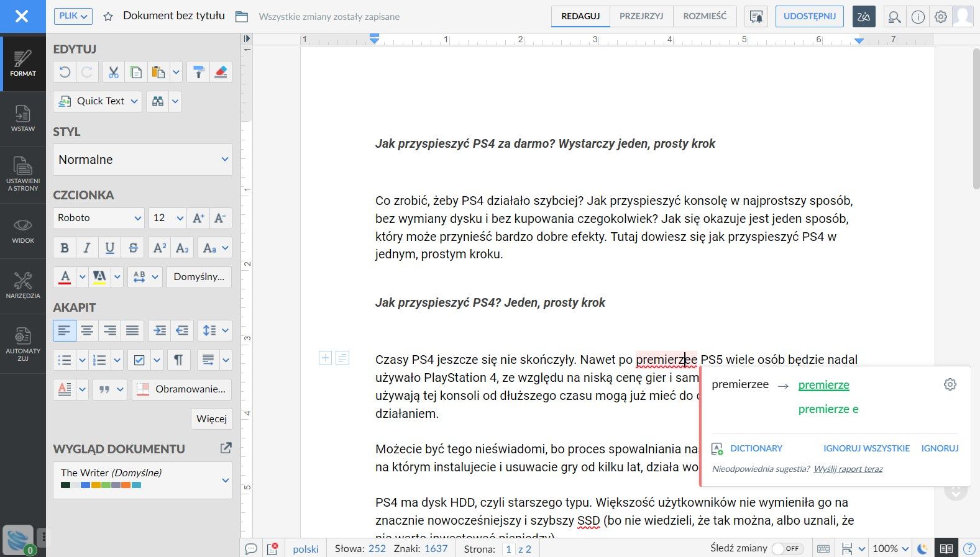This screenshot has width=980, height=557.
Task: Apply Subscript formatting
Action: tap(182, 248)
